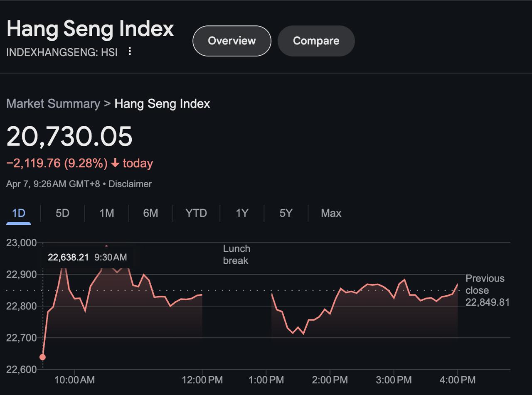Screen dimensions: 532x395
Task: Open the three-dot options menu beside HSI
Action: (x=130, y=52)
